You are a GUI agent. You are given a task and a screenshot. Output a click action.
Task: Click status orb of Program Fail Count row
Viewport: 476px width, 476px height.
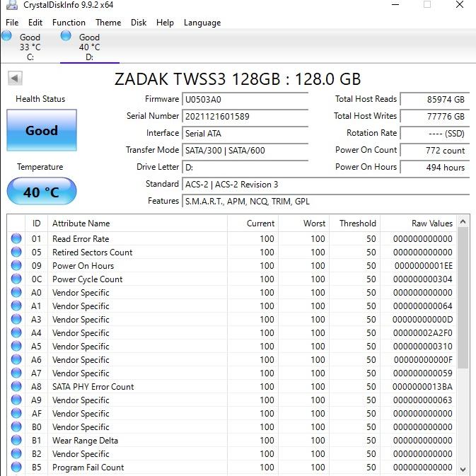tap(16, 468)
